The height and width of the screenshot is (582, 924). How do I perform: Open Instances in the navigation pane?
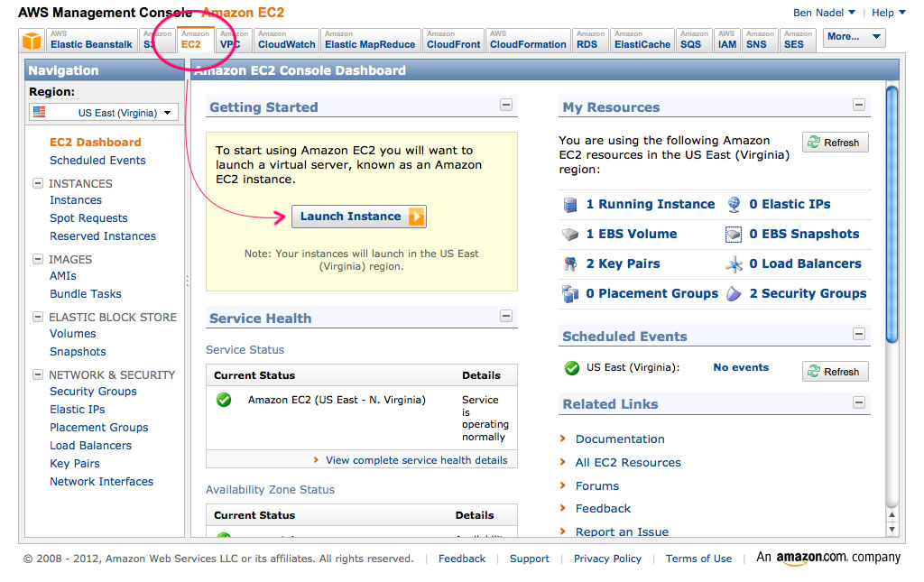click(76, 200)
